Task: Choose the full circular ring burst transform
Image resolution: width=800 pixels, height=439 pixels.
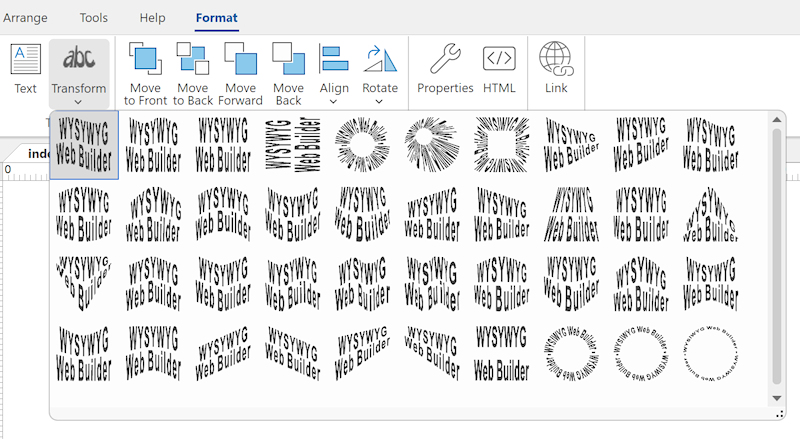Action: [362, 144]
